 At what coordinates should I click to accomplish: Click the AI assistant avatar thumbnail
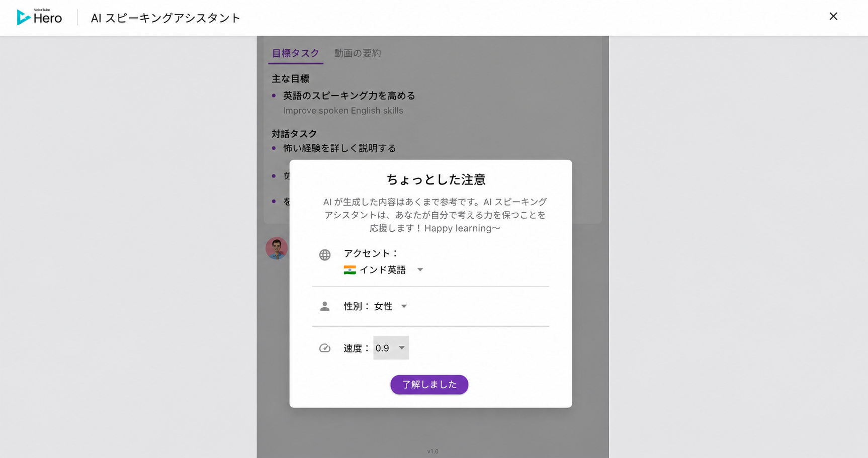tap(277, 248)
